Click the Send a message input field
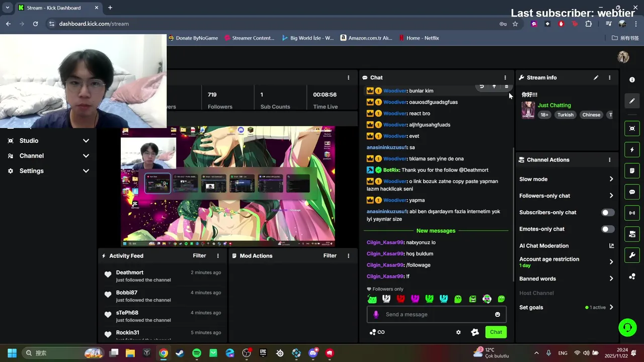This screenshot has width=644, height=362. [x=436, y=315]
